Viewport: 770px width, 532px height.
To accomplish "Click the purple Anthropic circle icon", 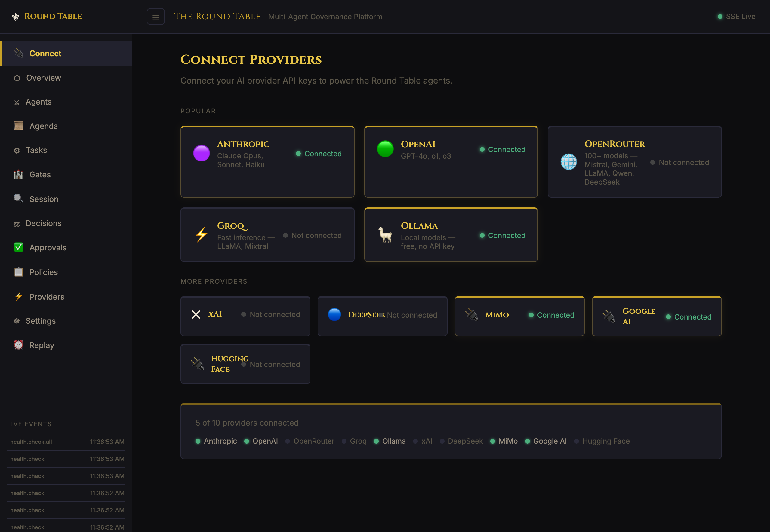I will tap(202, 153).
